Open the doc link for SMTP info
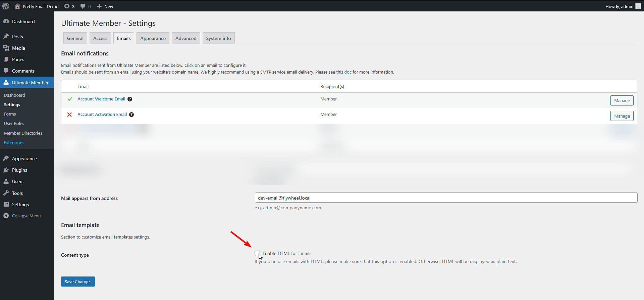644x300 pixels. point(348,72)
